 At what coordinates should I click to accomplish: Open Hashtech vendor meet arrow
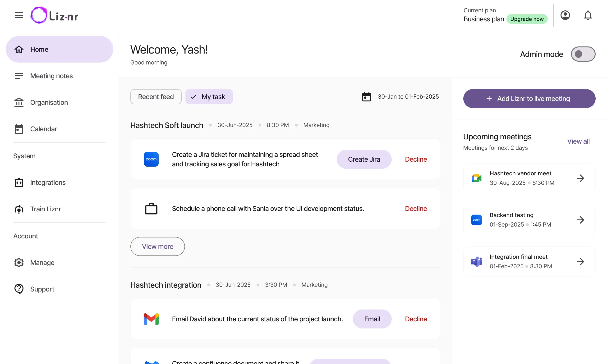[580, 178]
